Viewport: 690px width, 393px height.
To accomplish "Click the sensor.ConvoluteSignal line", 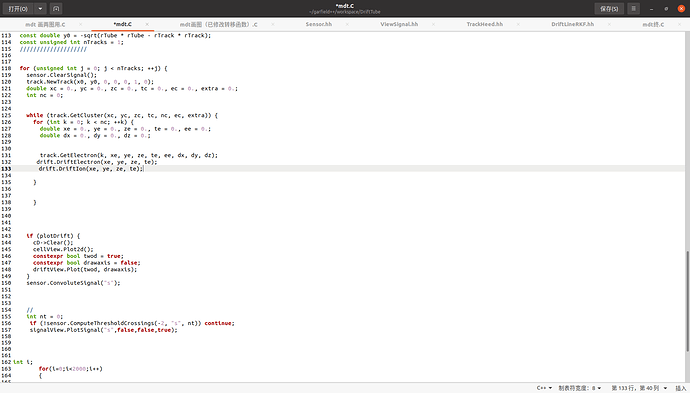I will pos(73,283).
